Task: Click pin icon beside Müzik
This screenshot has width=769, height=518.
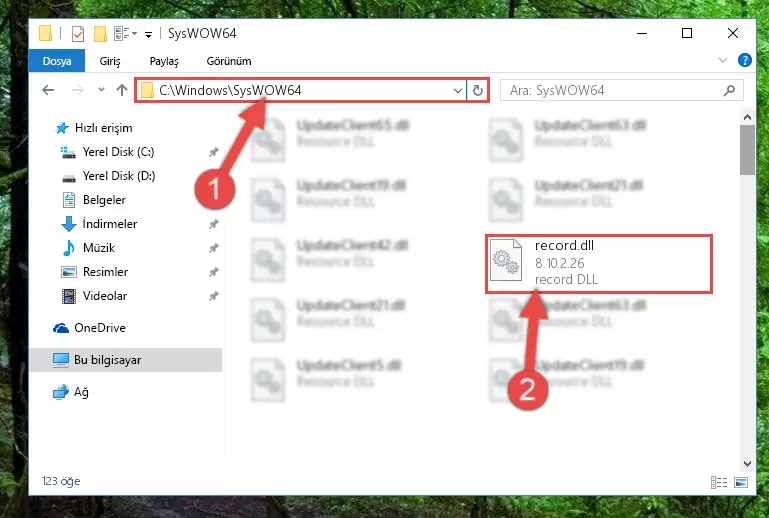Action: 213,248
